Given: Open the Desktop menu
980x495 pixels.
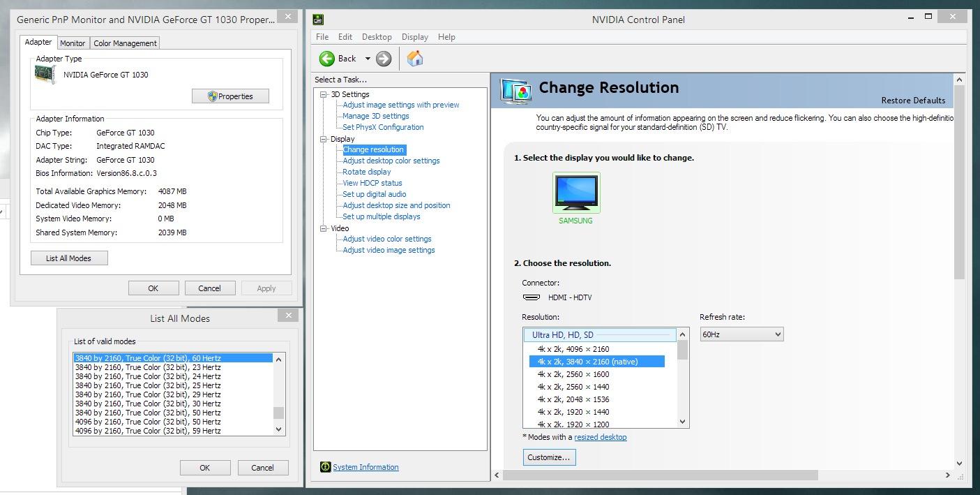Looking at the screenshot, I should pyautogui.click(x=377, y=37).
